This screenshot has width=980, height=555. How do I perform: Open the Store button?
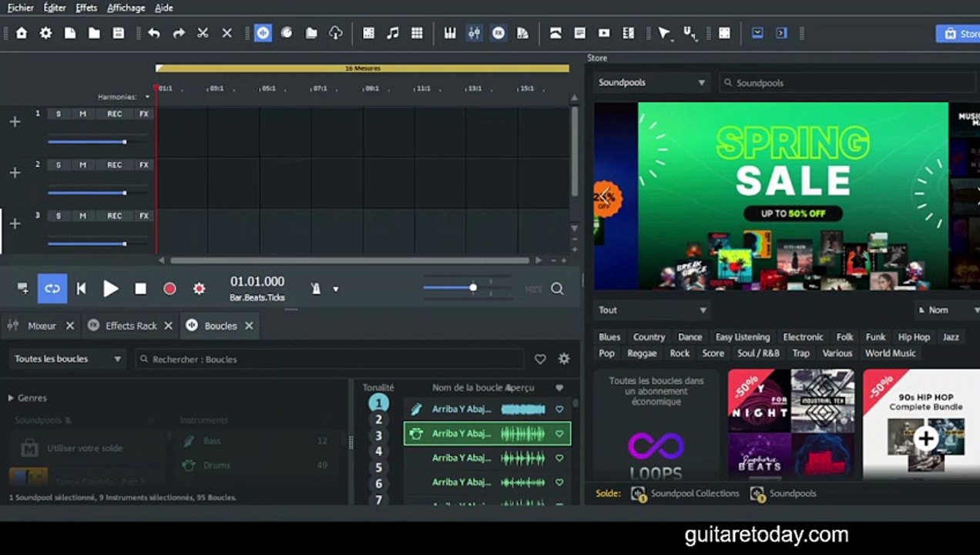(x=958, y=34)
